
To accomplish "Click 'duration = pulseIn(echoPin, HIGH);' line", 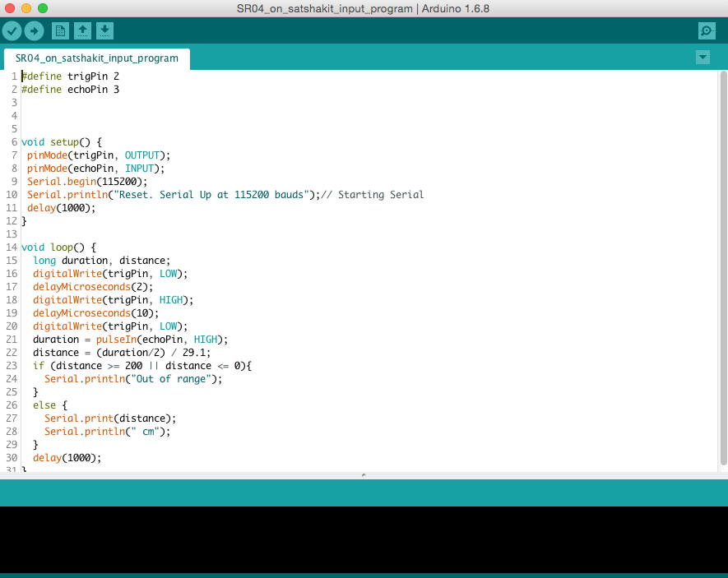I will 131,339.
